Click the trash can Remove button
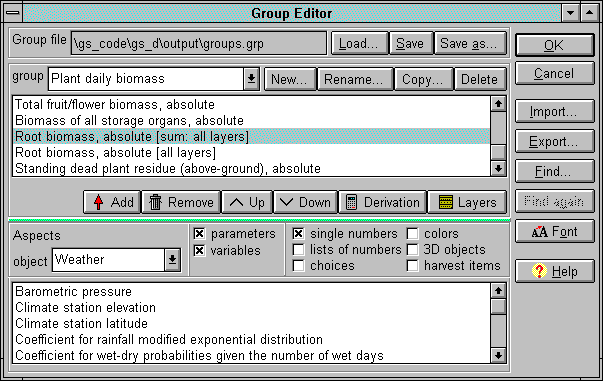 [181, 202]
